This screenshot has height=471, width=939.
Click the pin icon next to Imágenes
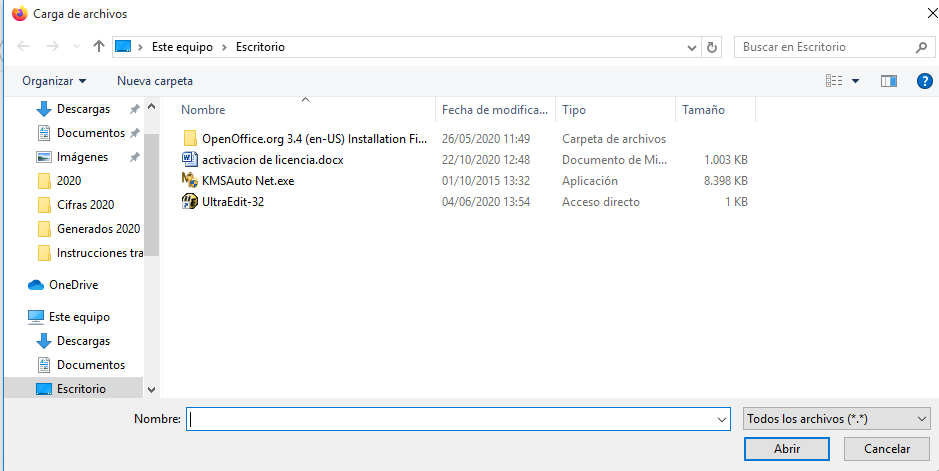click(x=134, y=157)
